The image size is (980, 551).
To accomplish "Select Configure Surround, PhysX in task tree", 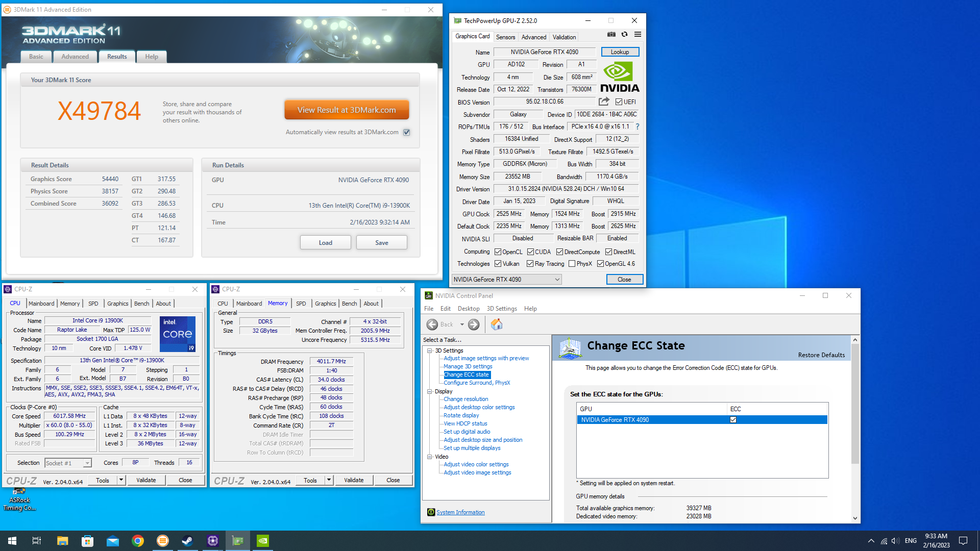I will [477, 383].
